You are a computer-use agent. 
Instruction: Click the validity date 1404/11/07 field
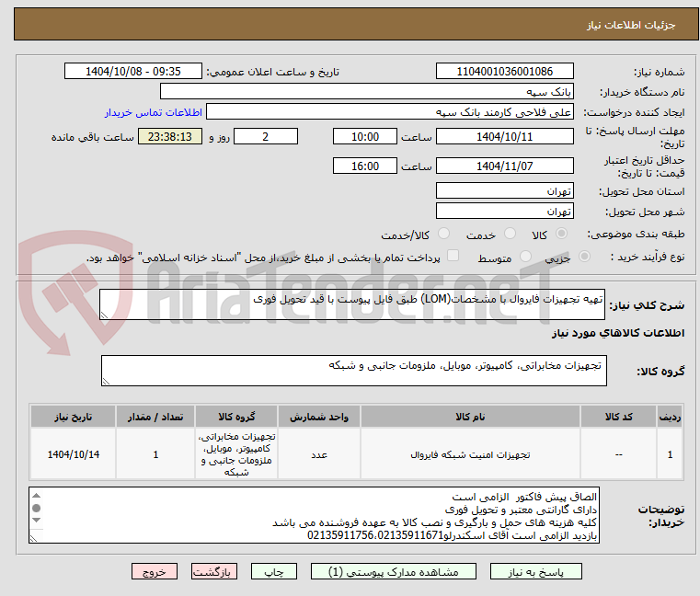[x=504, y=166]
